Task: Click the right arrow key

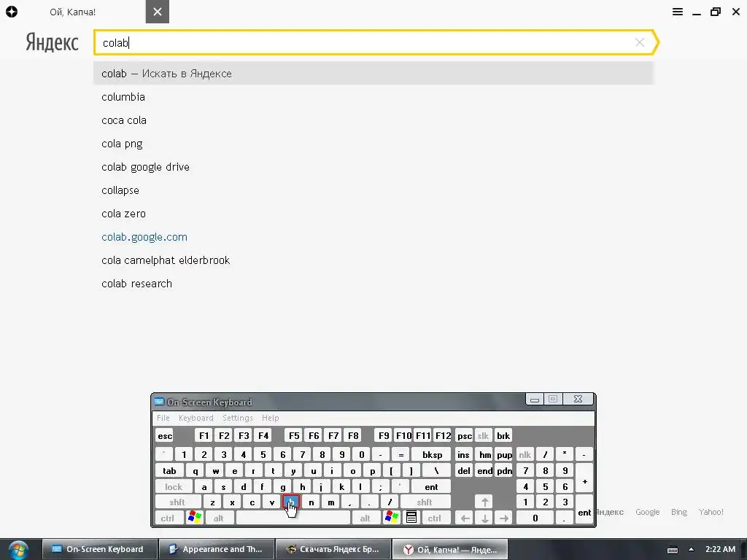Action: tap(504, 518)
